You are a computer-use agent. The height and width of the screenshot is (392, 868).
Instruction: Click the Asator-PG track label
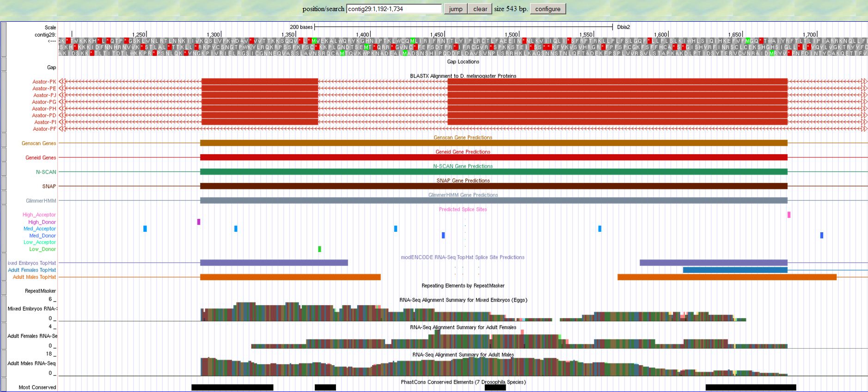[44, 102]
